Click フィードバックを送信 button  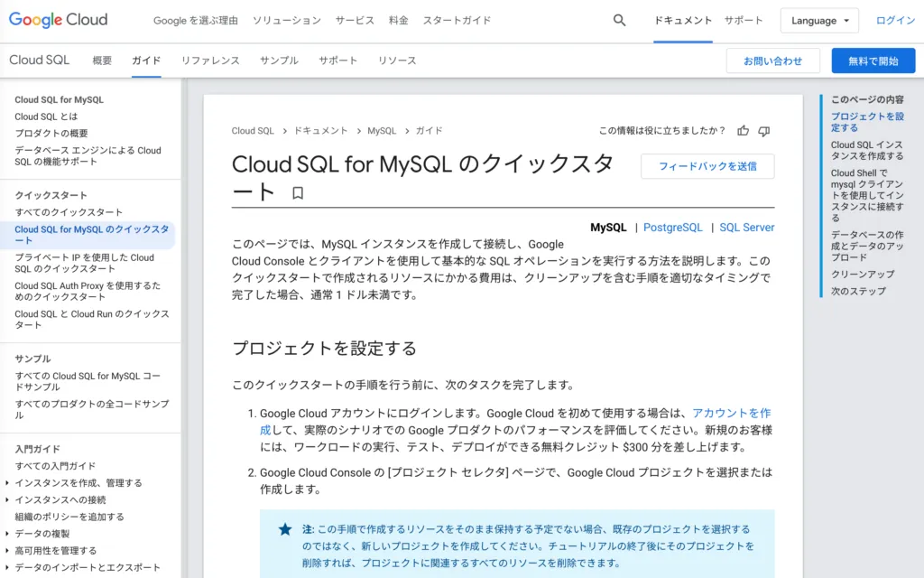click(707, 166)
